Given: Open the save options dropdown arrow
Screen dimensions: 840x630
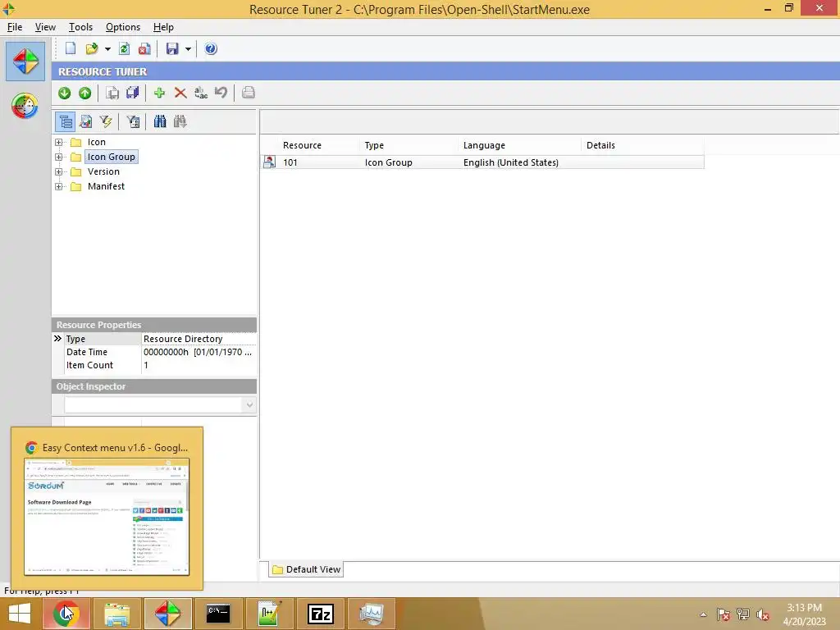Looking at the screenshot, I should (188, 49).
